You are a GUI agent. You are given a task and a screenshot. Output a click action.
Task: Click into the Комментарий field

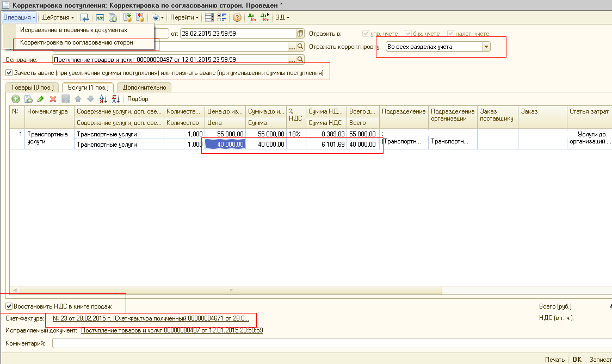point(332,343)
